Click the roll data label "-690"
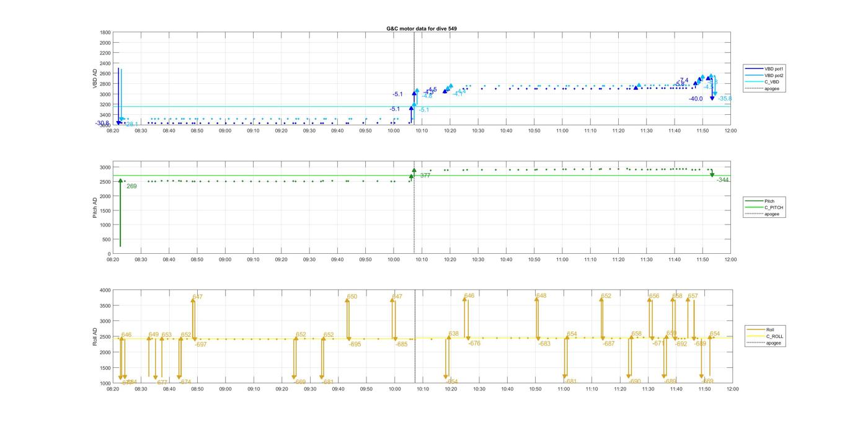This screenshot has height=430, width=868. coord(634,382)
